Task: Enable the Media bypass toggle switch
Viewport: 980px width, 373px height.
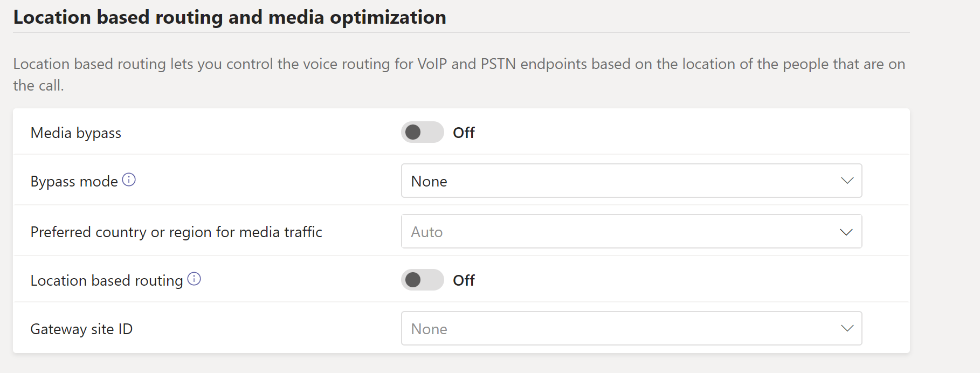Action: click(x=422, y=132)
